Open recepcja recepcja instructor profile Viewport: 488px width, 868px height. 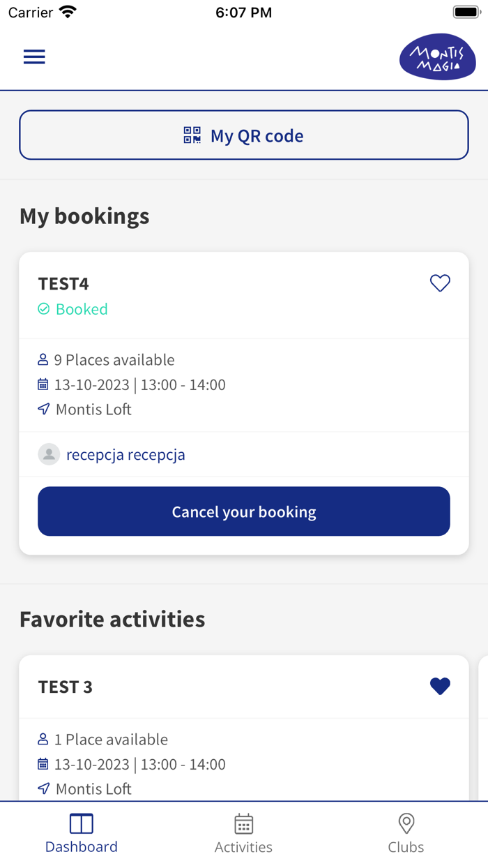click(x=125, y=455)
